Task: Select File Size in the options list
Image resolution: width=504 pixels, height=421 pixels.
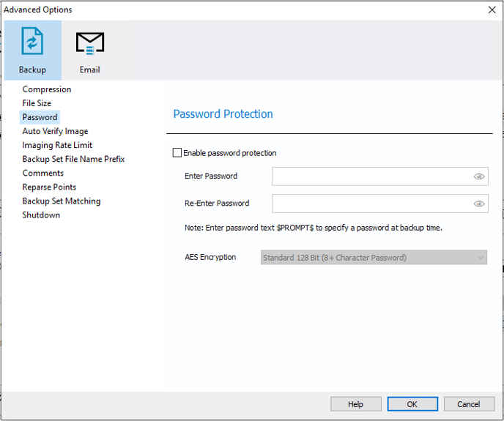Action: point(37,103)
